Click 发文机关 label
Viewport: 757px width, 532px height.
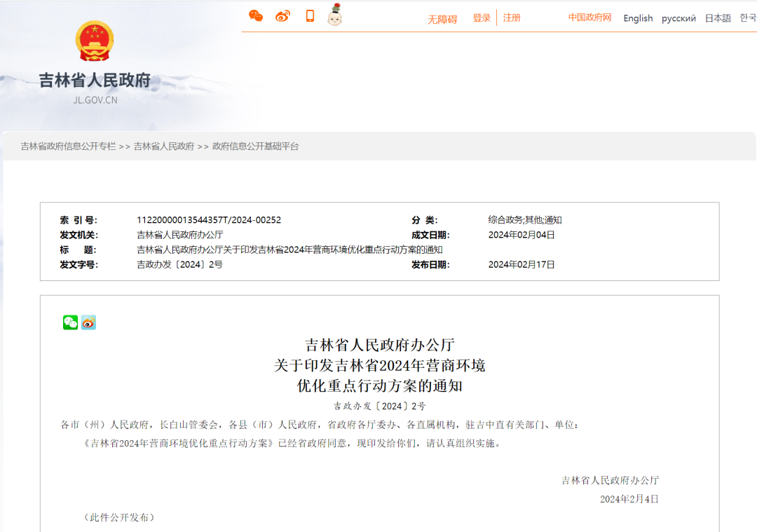tap(79, 235)
